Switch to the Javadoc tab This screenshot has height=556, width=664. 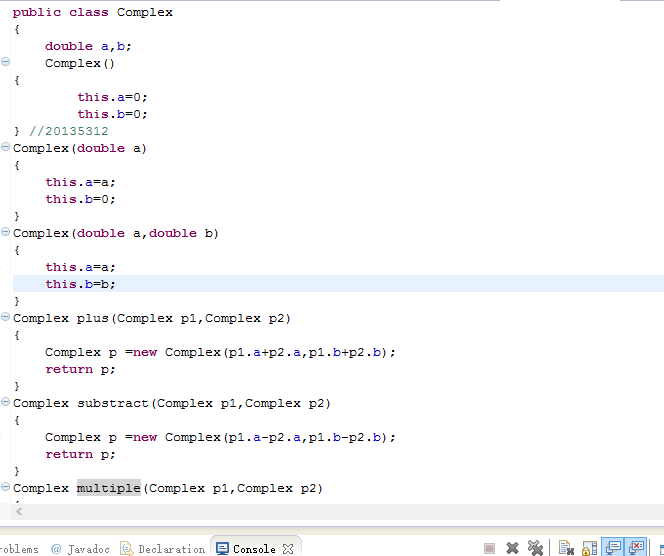click(80, 549)
